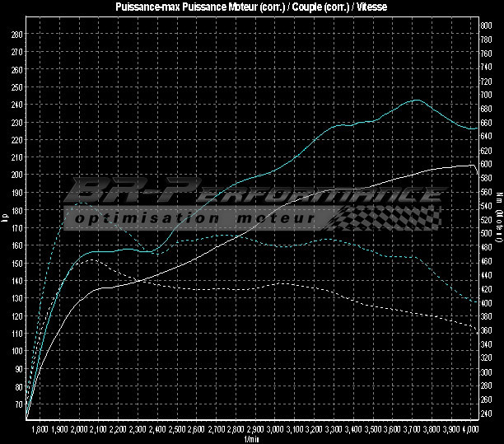Click the peak of the solid cyan curve
The width and height of the screenshot is (504, 444).
coord(417,100)
